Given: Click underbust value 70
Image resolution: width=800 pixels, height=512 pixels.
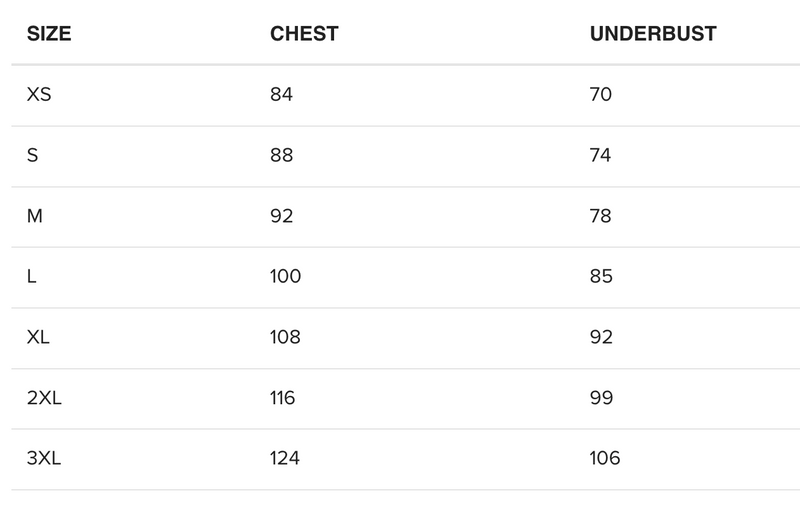Looking at the screenshot, I should pos(601,95).
